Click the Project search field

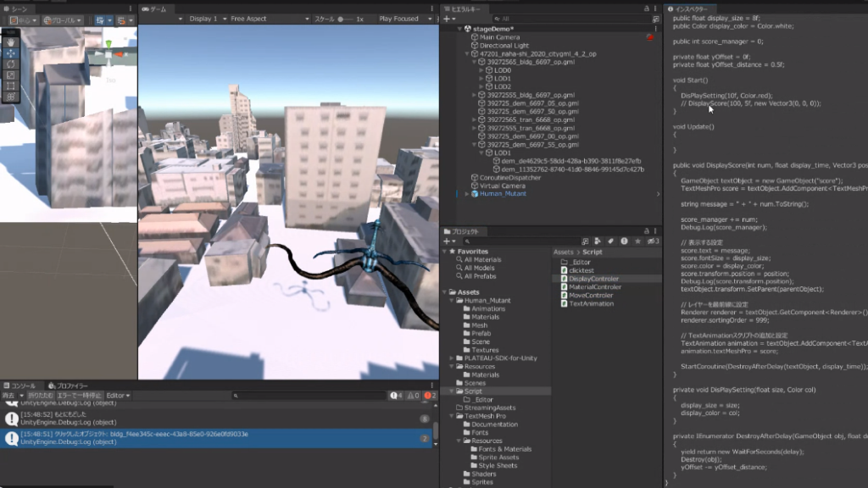point(520,241)
